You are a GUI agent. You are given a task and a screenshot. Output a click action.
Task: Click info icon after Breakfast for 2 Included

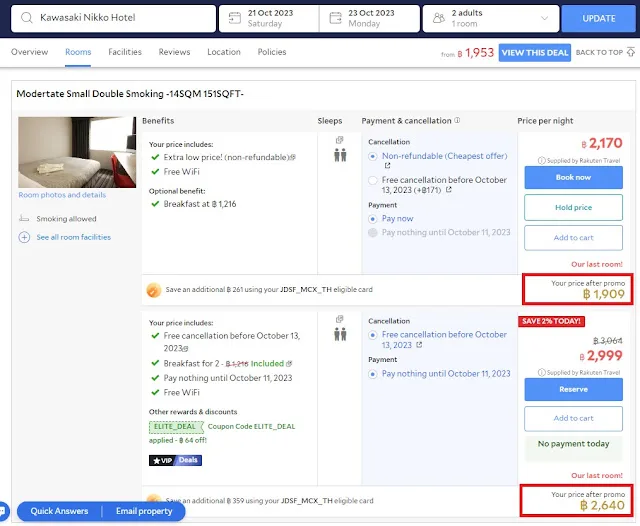pyautogui.click(x=289, y=364)
